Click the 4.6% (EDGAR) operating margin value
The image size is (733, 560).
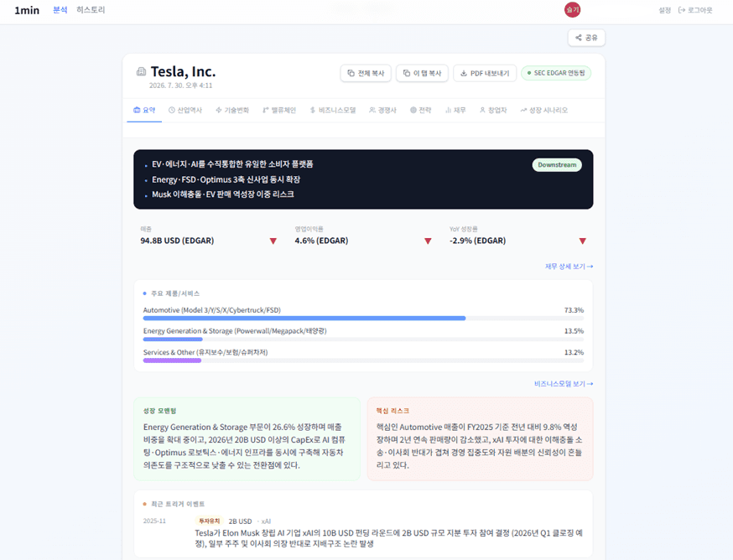[x=321, y=241]
